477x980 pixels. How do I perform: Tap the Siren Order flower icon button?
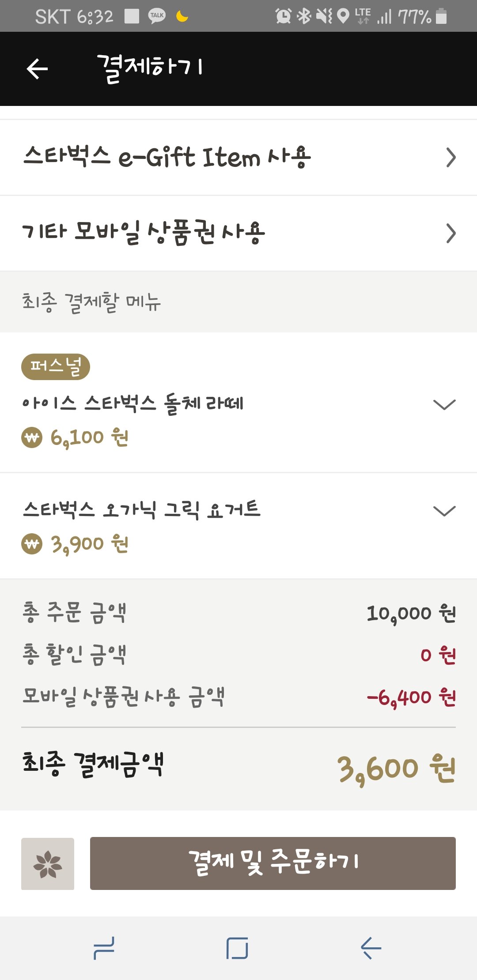[48, 863]
